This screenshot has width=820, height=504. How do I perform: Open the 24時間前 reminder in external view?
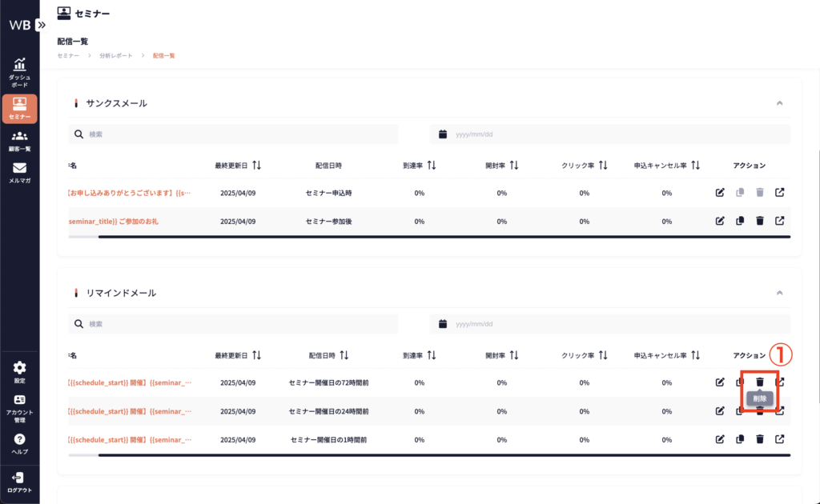(780, 411)
